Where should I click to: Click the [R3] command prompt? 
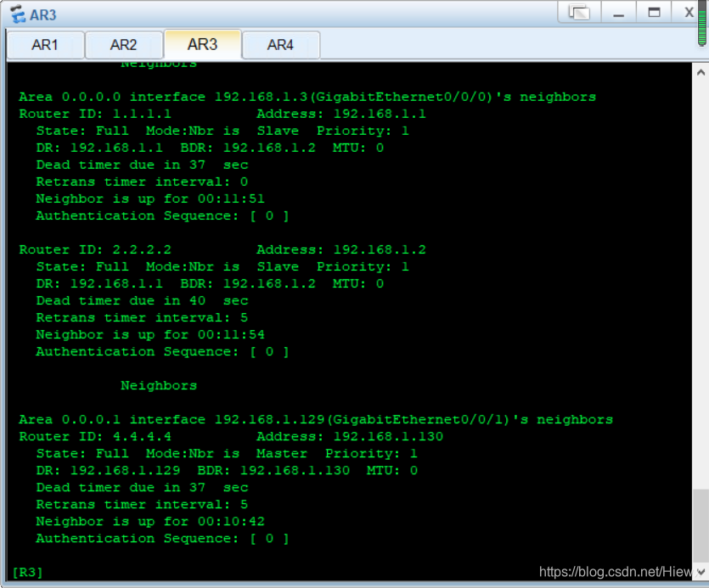27,573
